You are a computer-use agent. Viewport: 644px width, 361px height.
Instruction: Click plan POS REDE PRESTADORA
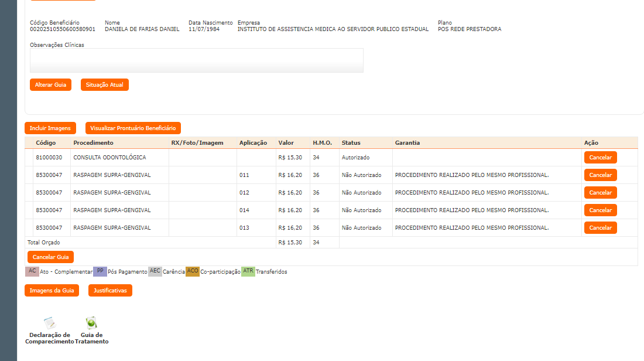(x=470, y=29)
